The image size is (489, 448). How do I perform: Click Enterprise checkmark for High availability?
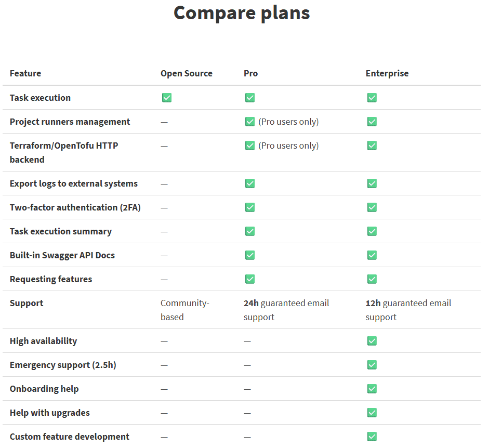coord(372,341)
